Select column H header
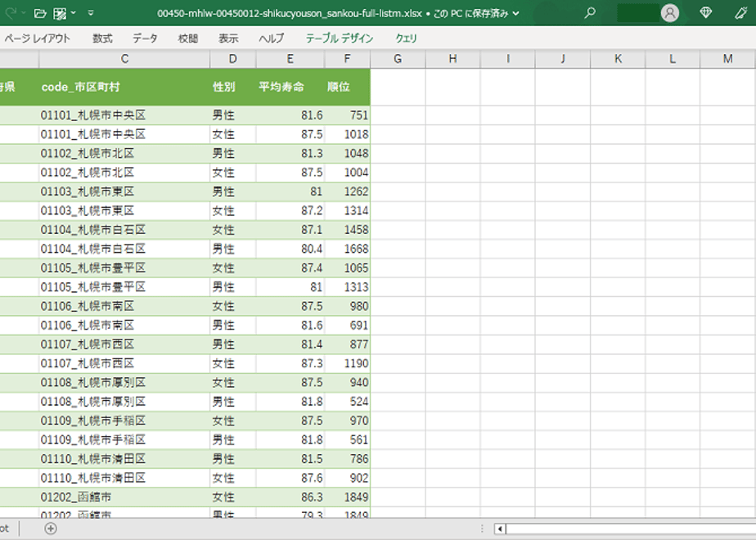Image resolution: width=756 pixels, height=540 pixels. point(452,59)
